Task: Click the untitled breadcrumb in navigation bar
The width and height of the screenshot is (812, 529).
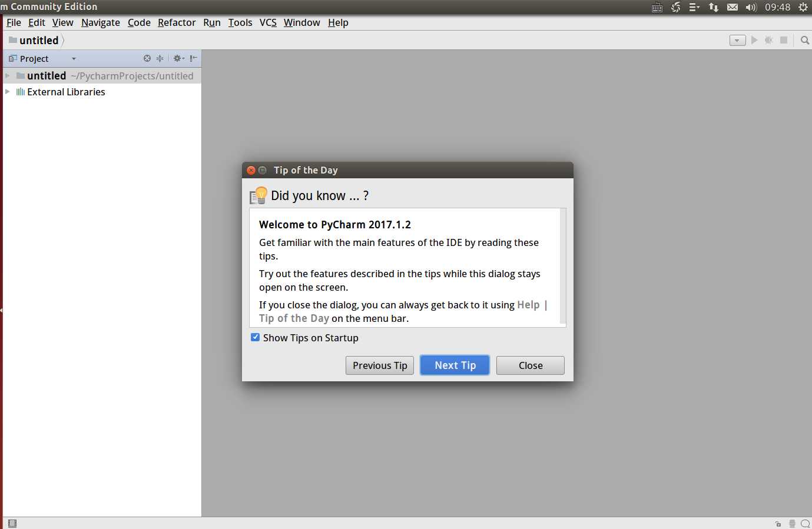Action: point(39,40)
